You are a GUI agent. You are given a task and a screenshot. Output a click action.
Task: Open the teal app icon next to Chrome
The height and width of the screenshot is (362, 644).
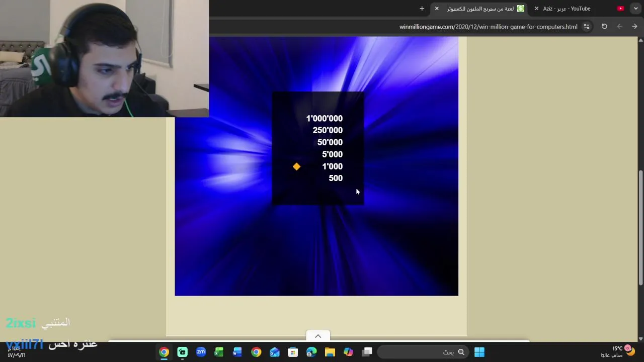tap(182, 352)
